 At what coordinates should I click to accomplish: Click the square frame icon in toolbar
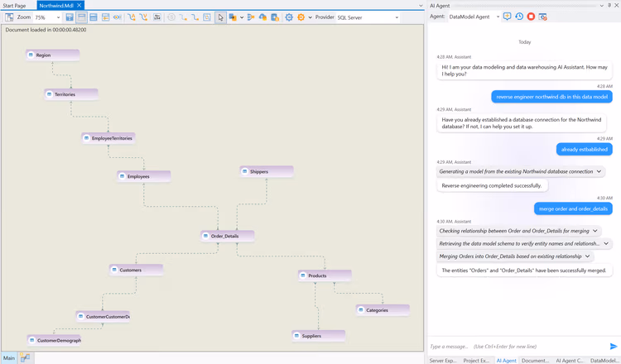[x=207, y=17]
